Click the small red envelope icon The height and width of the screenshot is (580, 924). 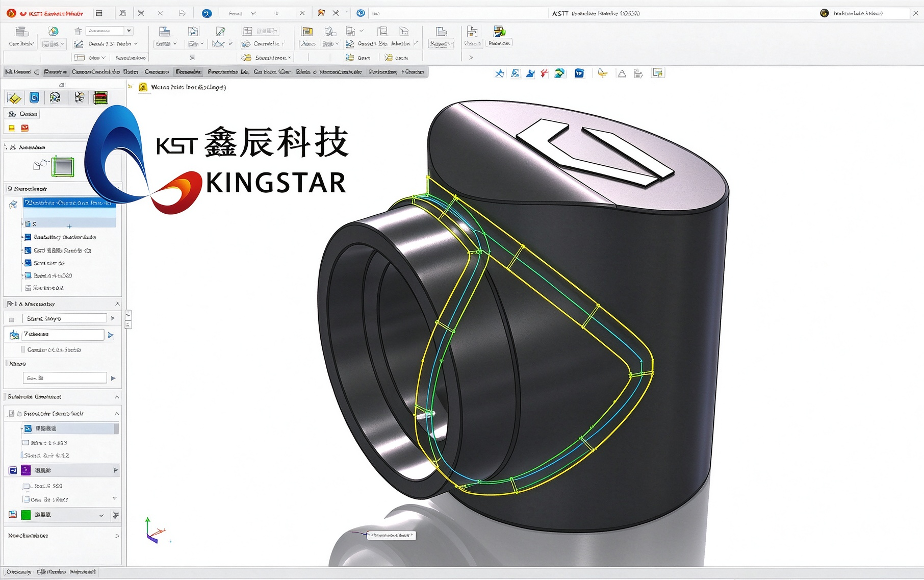tap(25, 128)
